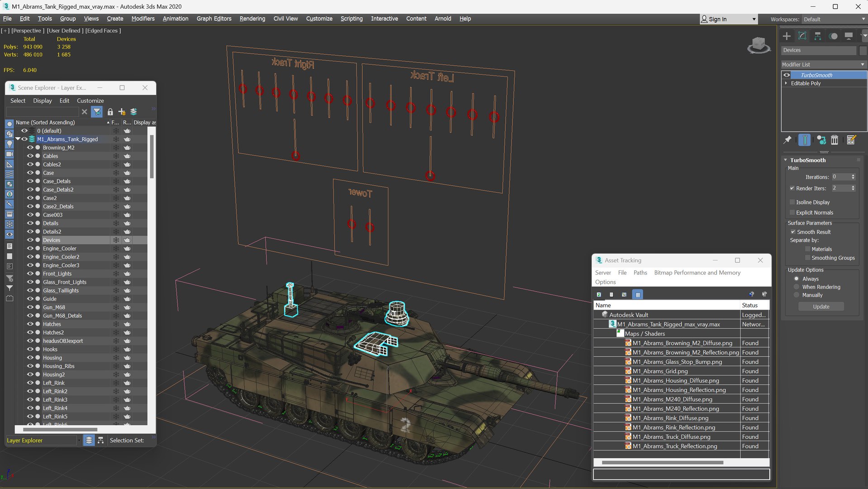Click Iterations spinner arrows
Image resolution: width=868 pixels, height=489 pixels.
[x=853, y=177]
